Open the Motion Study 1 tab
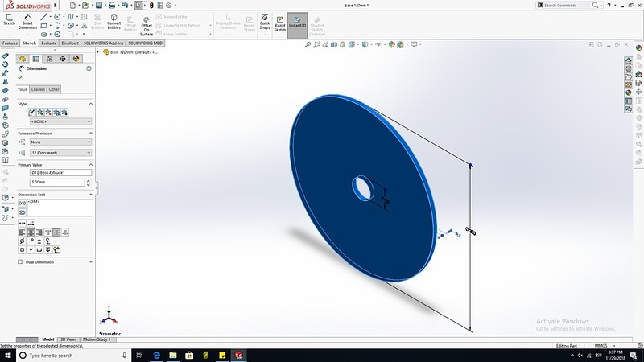Screen dimensions: 644x362 coord(97,339)
